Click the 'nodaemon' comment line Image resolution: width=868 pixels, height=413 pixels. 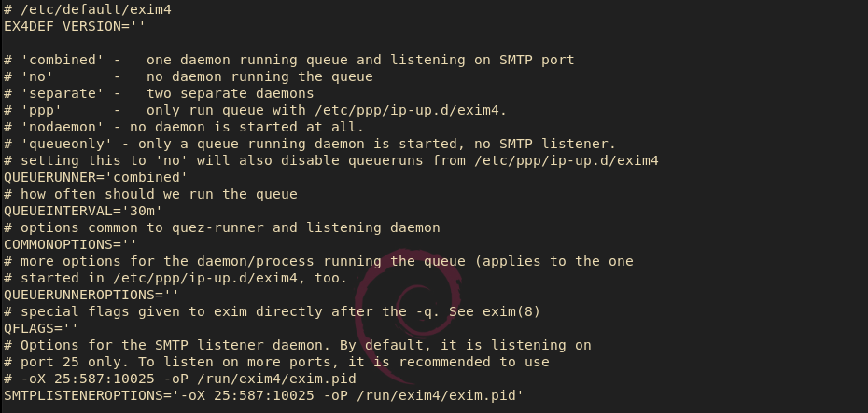click(x=184, y=127)
